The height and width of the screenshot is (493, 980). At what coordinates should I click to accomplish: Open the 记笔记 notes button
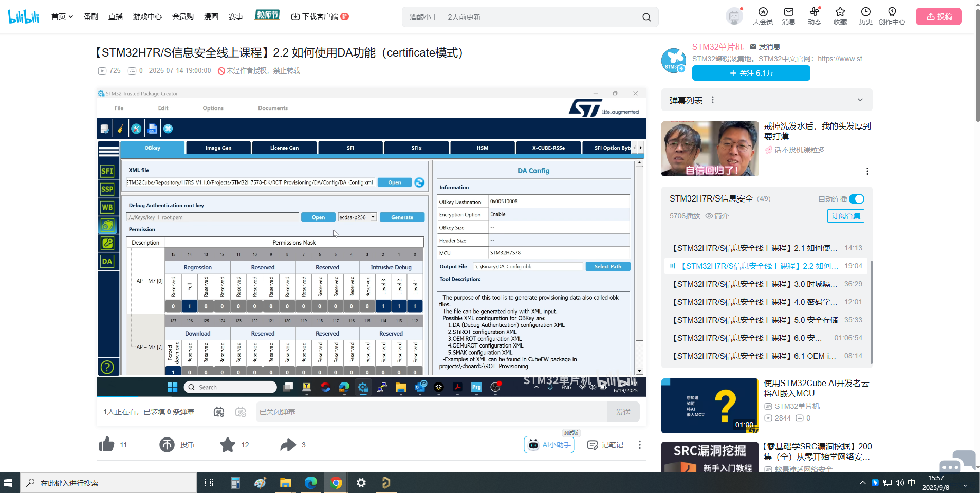[x=605, y=445]
